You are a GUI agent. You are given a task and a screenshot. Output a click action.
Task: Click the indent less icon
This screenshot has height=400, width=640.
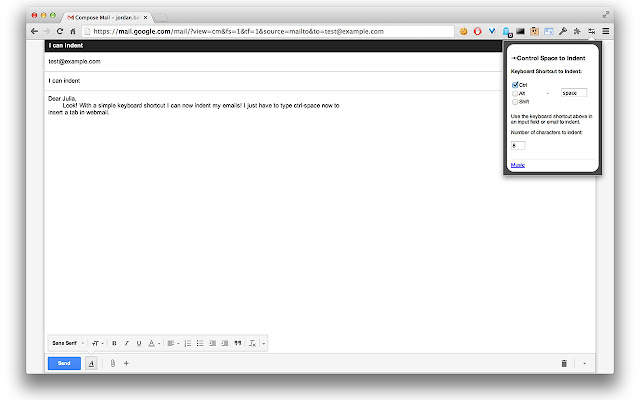212,343
